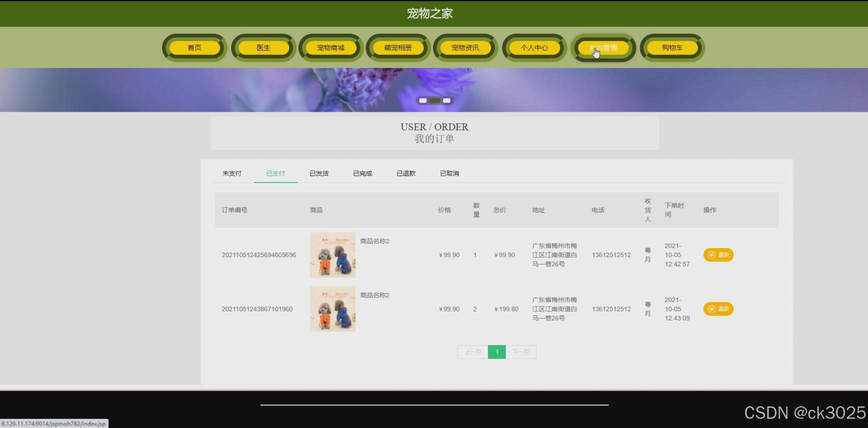Open the 购物车 shopping cart

click(x=672, y=48)
